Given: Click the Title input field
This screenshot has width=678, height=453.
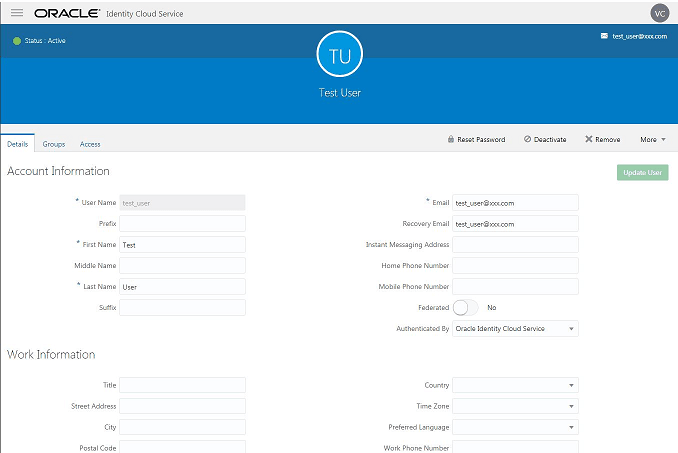Looking at the screenshot, I should (182, 385).
